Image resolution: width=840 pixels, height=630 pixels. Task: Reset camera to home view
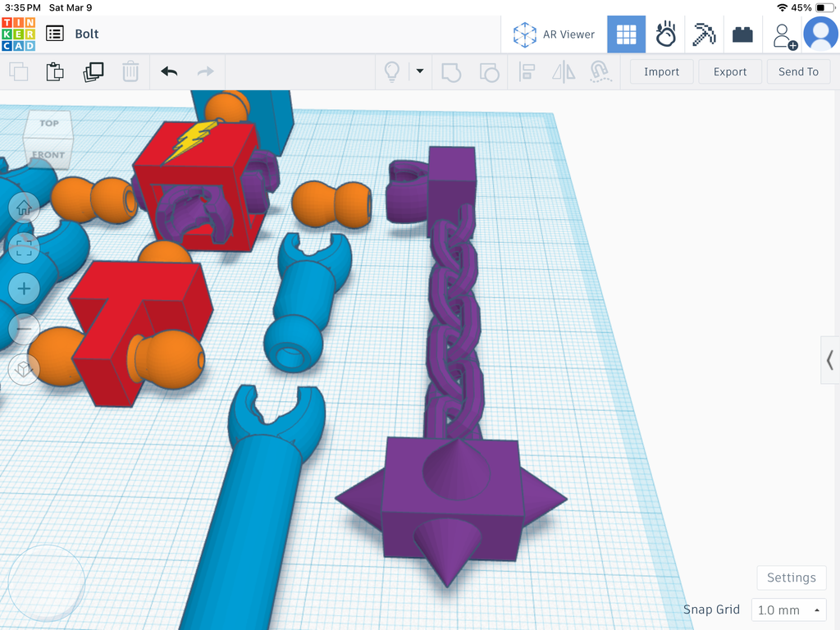pyautogui.click(x=24, y=208)
